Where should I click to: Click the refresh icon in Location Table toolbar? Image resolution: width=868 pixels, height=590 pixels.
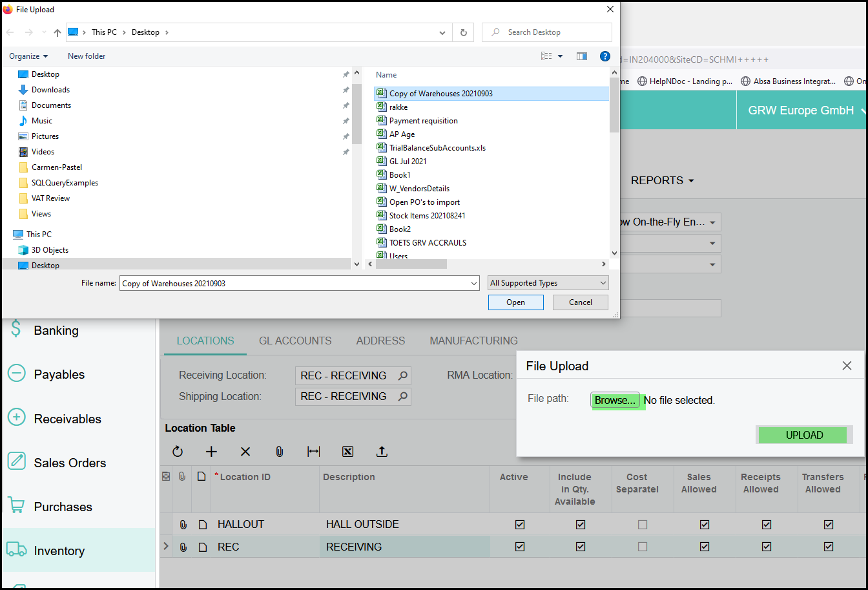click(178, 452)
